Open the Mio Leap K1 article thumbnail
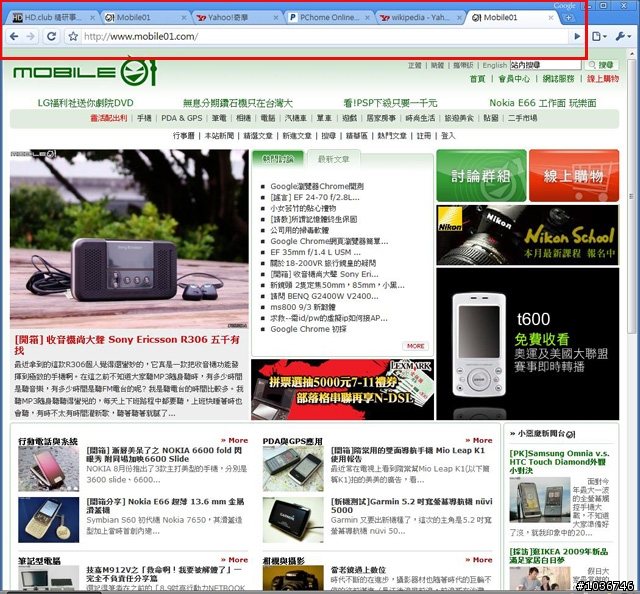Image resolution: width=640 pixels, height=594 pixels. pos(293,468)
